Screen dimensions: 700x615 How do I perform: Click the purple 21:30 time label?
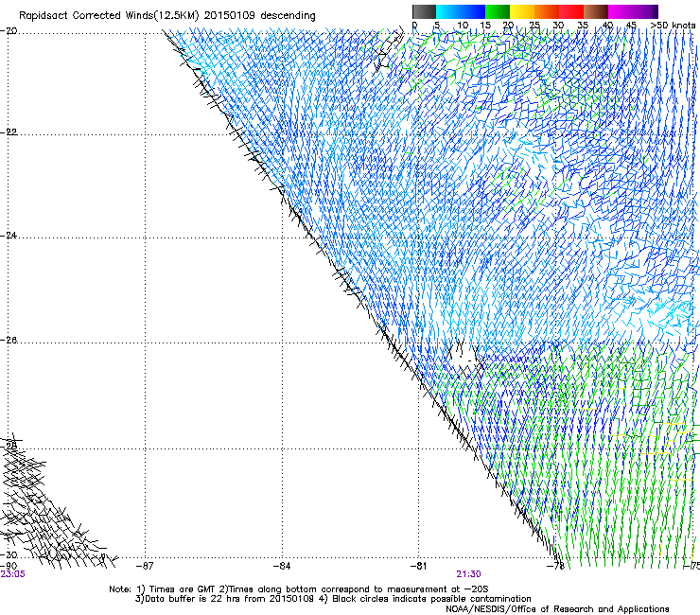point(469,574)
